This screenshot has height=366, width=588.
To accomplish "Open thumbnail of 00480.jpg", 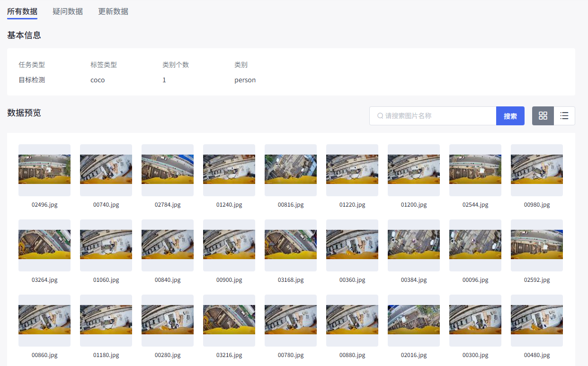I will point(537,321).
